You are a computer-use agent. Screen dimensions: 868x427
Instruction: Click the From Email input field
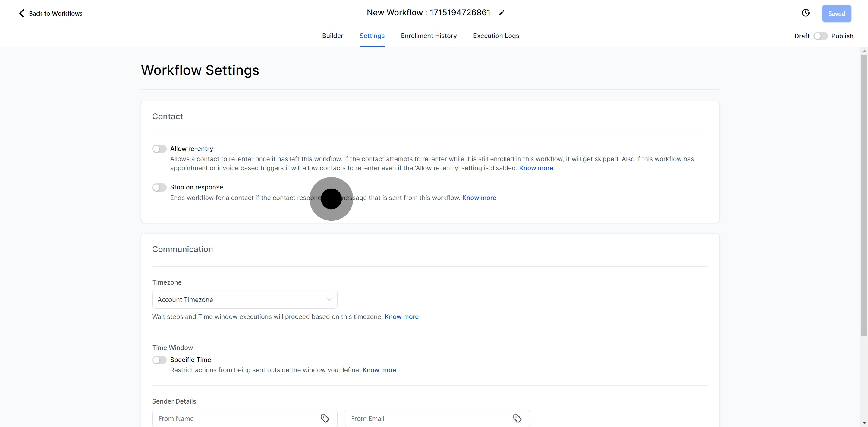(428, 418)
